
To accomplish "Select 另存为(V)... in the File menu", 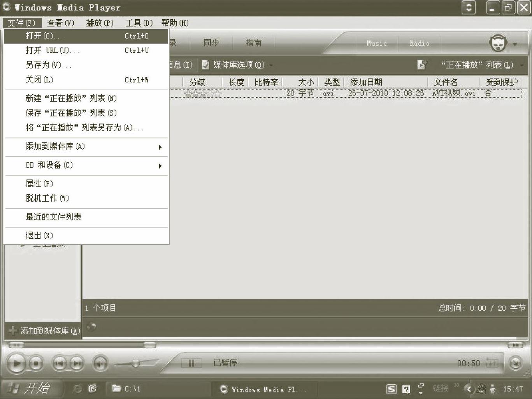I will point(86,65).
